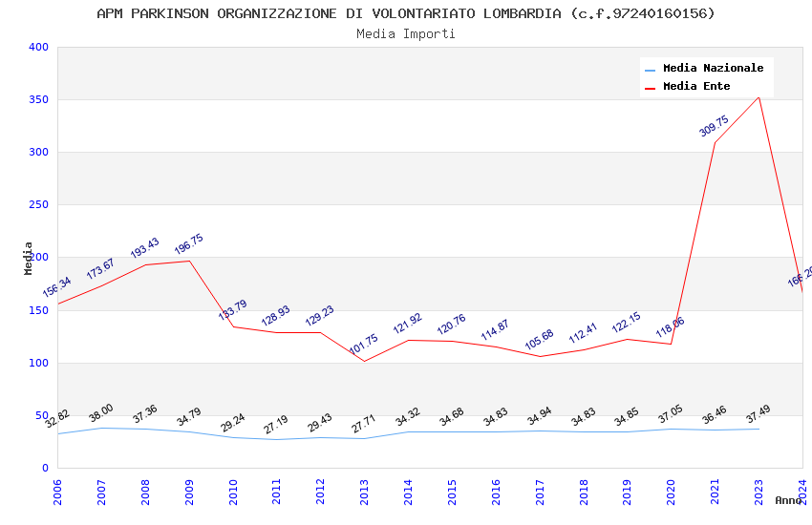Click the 2006 year axis label

click(57, 492)
